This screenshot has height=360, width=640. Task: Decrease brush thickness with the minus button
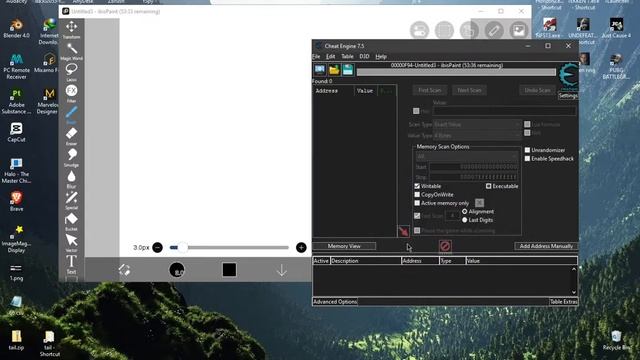[x=158, y=247]
